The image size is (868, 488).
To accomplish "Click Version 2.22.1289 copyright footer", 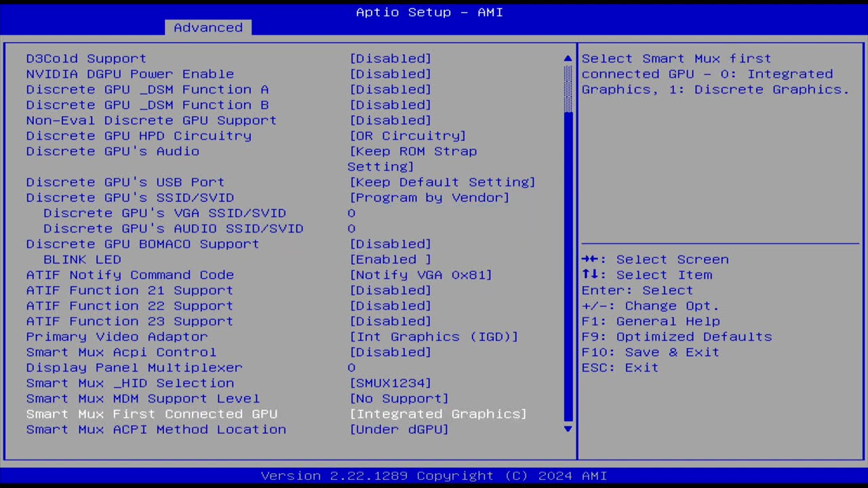I will coord(434,476).
